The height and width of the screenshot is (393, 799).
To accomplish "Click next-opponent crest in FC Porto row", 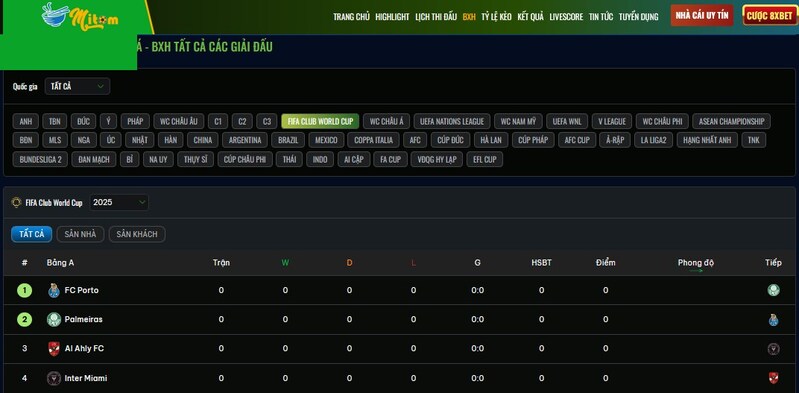I will 774,290.
